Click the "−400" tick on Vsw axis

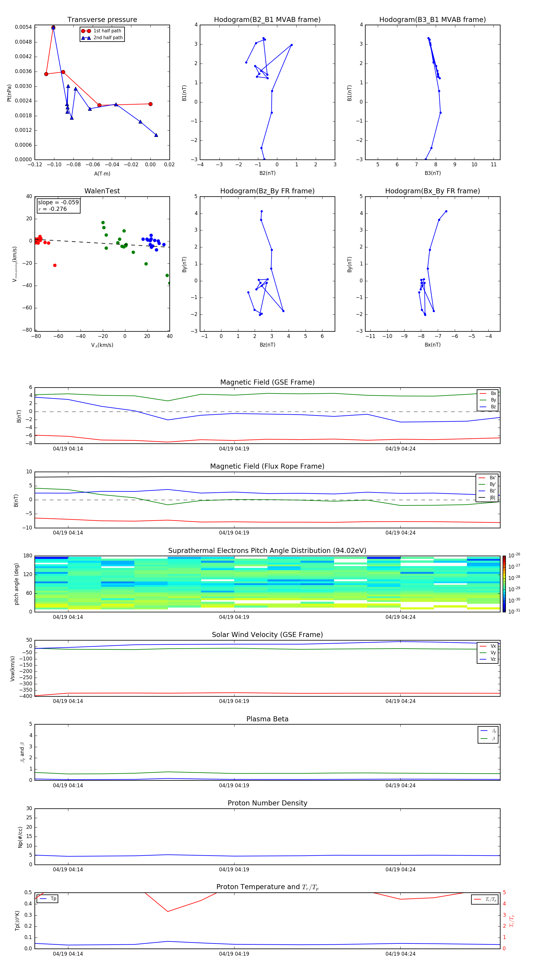[x=25, y=696]
